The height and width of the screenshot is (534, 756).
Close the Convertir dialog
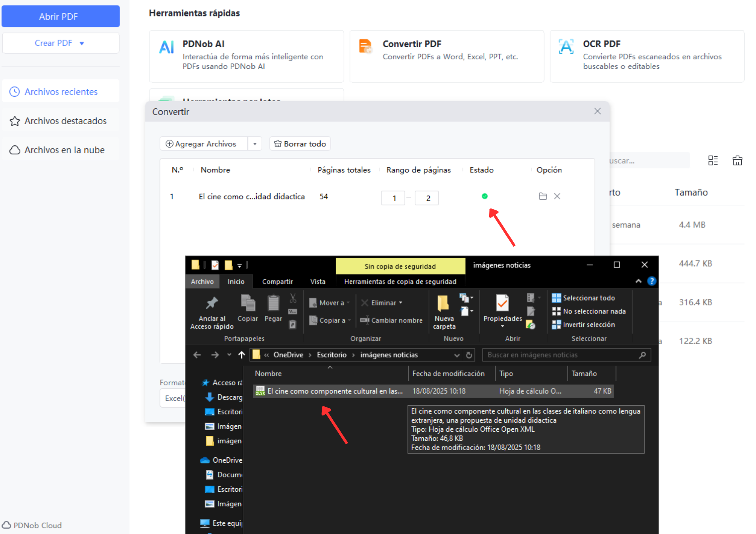tap(597, 111)
